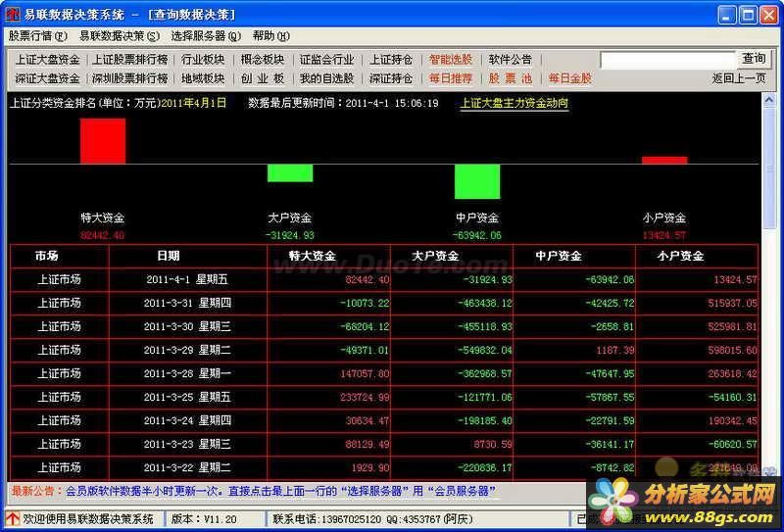Click the 联系电话 status bar entry

372,519
